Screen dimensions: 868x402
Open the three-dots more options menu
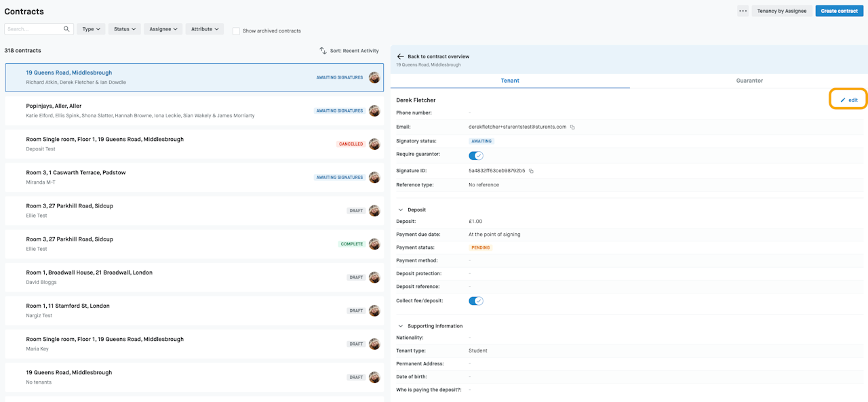pos(743,11)
